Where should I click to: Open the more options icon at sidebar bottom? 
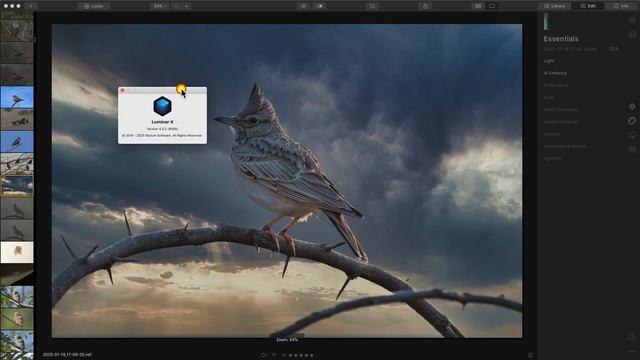pos(632,351)
